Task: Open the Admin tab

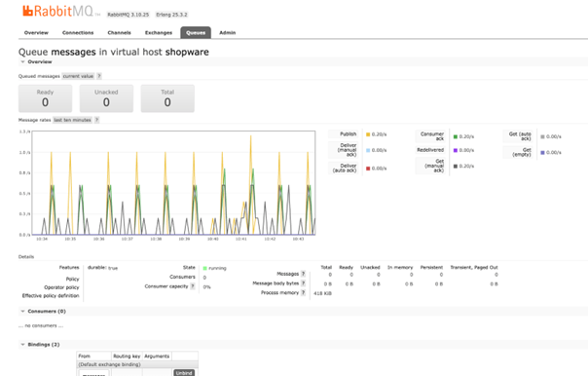Action: (228, 33)
